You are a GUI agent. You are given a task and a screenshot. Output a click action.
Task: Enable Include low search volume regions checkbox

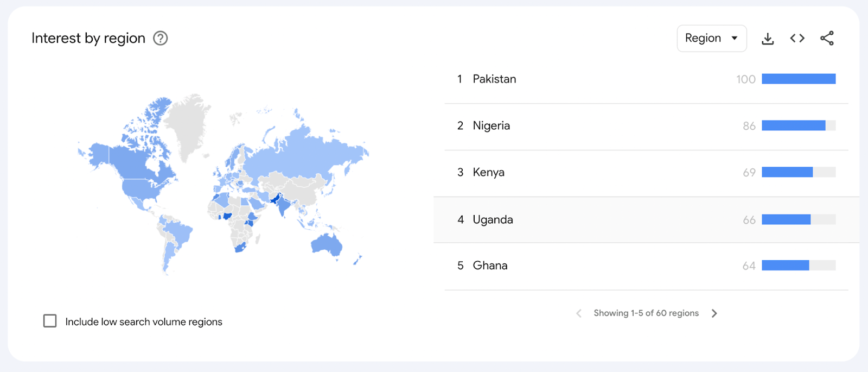50,321
